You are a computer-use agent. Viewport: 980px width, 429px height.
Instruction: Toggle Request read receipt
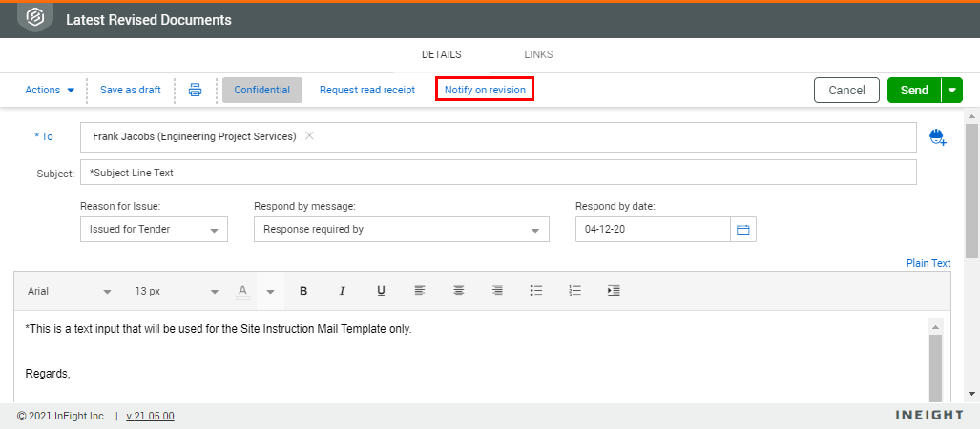point(367,90)
